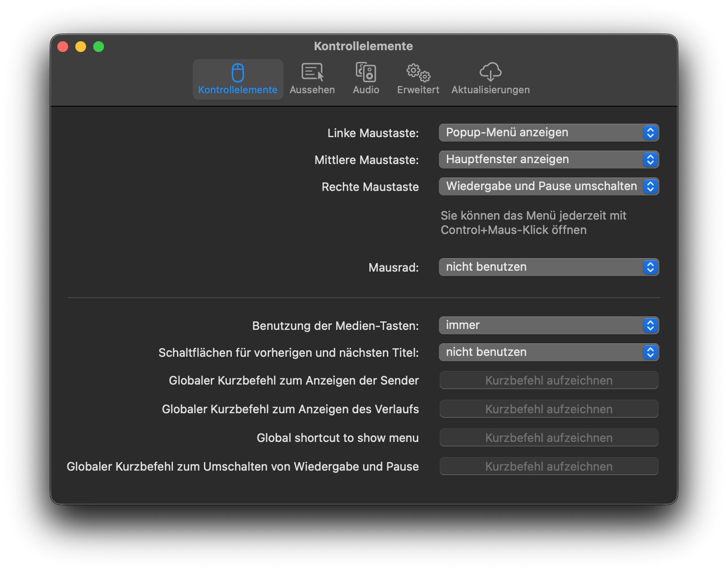Click the Mausrad dropdown stepper arrows
728x571 pixels.
click(x=650, y=267)
